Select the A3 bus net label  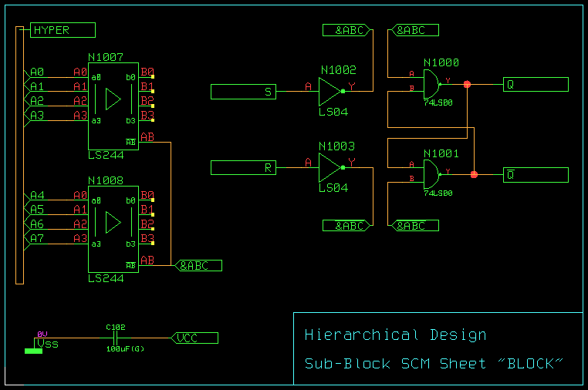pyautogui.click(x=37, y=116)
